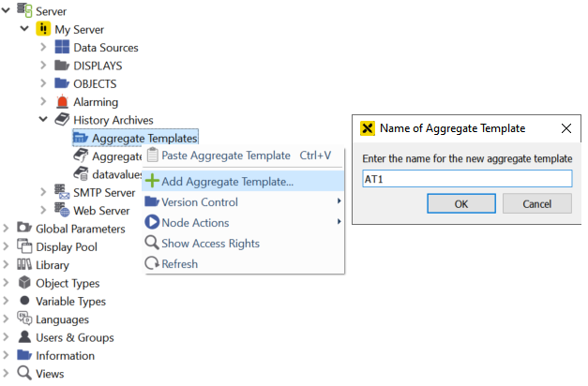Click the DISPLAYS folder icon
The image size is (588, 386).
coord(62,66)
